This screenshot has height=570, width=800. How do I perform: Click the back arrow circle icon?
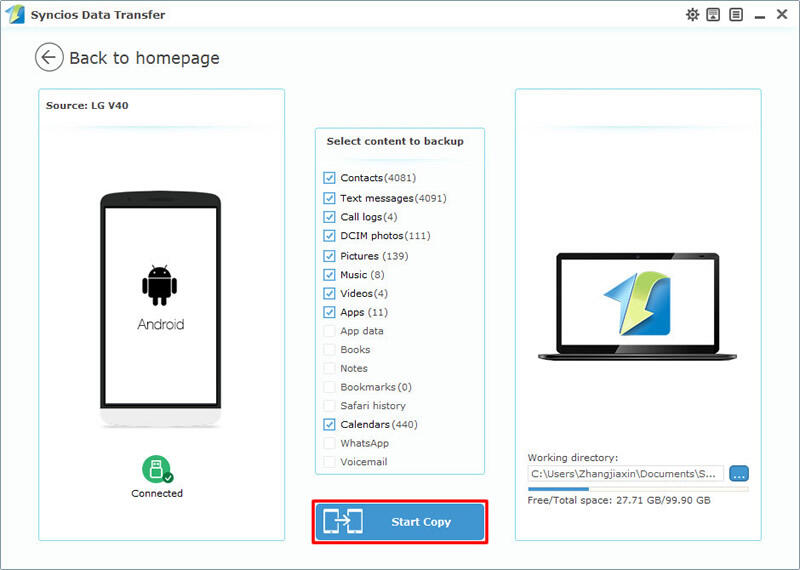tap(49, 57)
